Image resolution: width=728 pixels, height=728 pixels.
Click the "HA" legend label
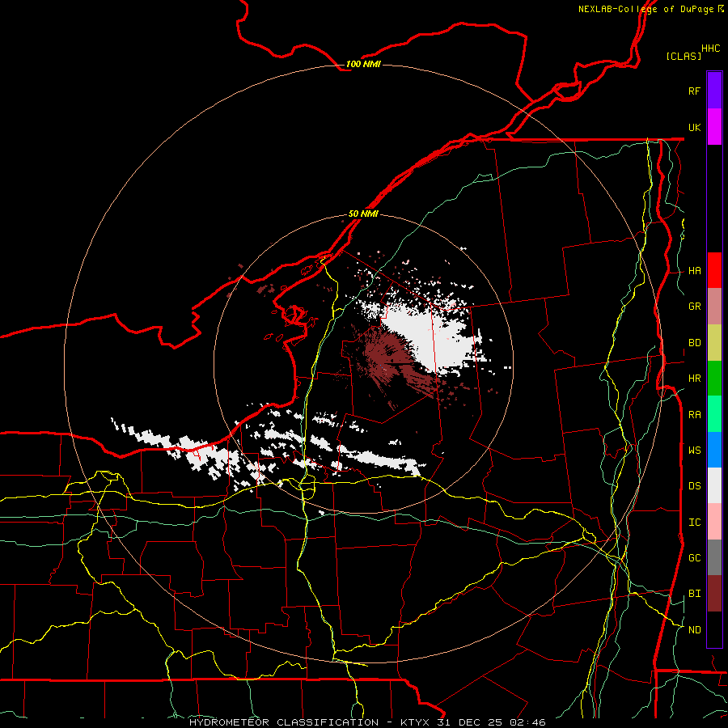[694, 270]
